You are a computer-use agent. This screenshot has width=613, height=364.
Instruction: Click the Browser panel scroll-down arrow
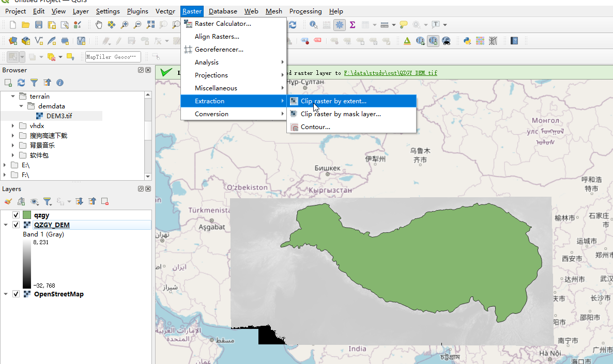148,177
